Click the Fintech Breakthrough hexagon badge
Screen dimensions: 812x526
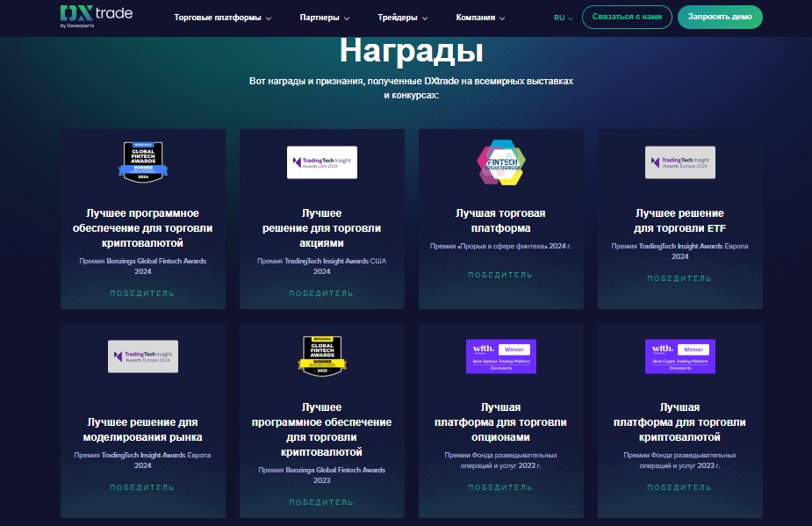(x=500, y=162)
